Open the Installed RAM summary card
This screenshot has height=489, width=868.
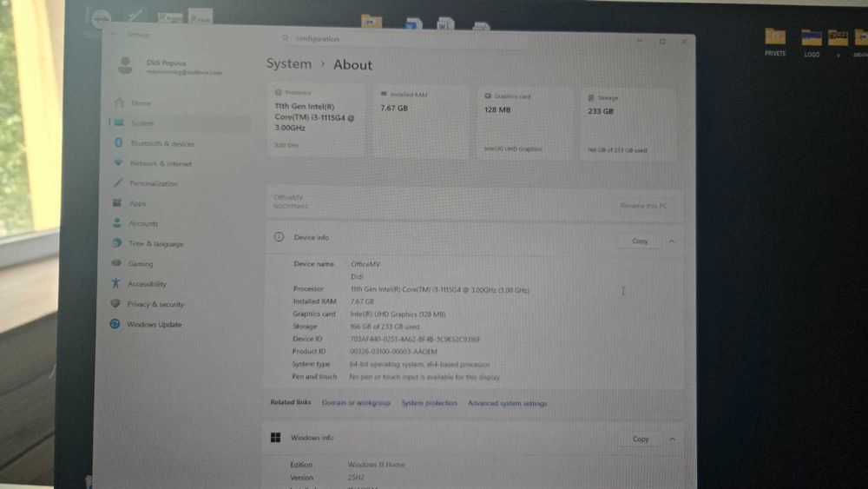click(421, 122)
